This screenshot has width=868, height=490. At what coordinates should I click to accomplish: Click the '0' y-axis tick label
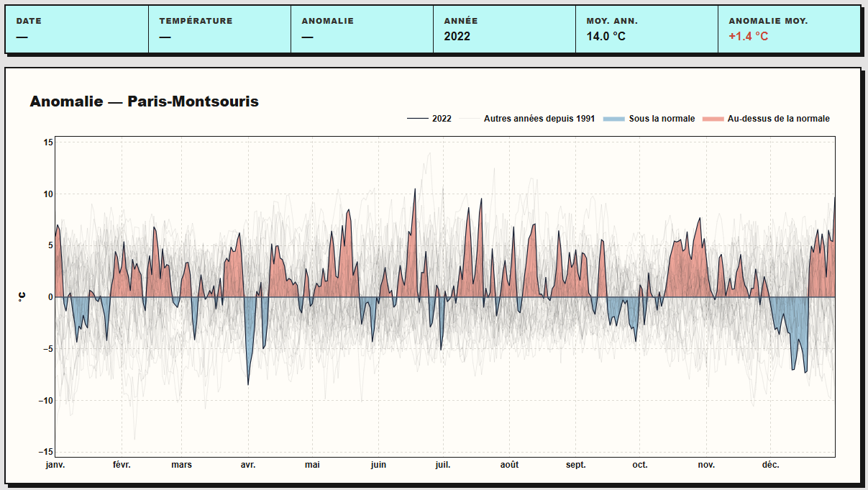pos(50,297)
